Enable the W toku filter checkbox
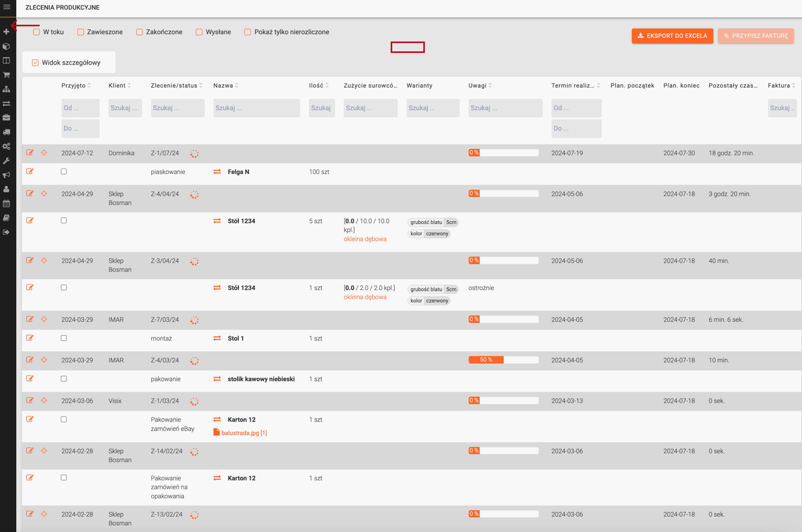 pyautogui.click(x=36, y=32)
